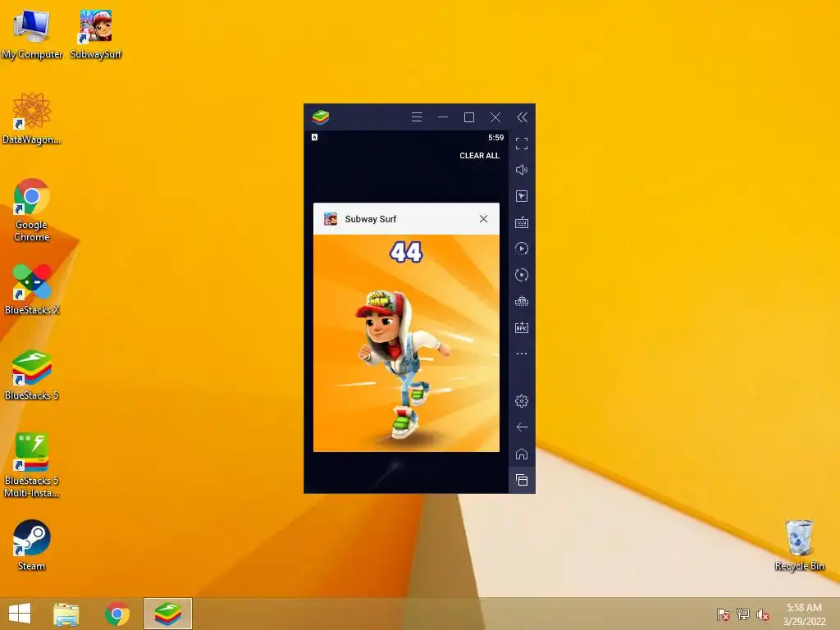Collapse the BlueStacks side toolbar
840x630 pixels.
pos(522,117)
